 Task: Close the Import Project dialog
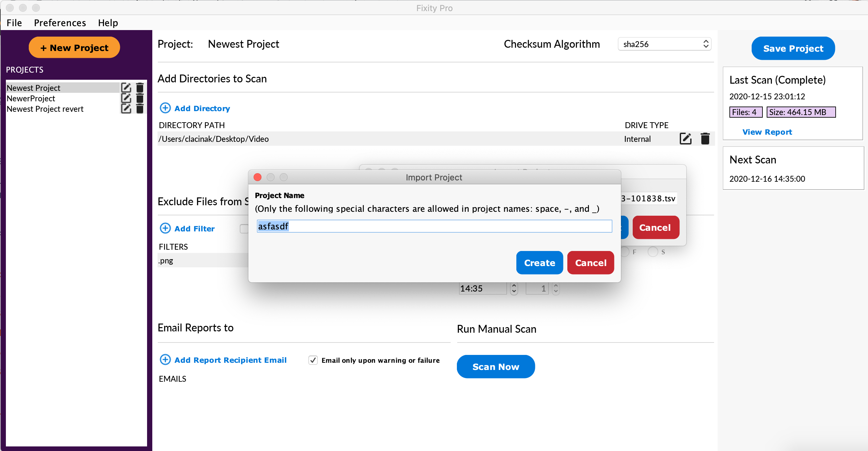coord(258,177)
